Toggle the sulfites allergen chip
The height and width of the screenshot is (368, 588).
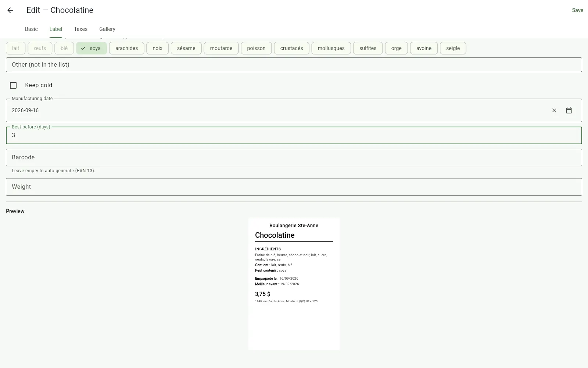tap(368, 48)
